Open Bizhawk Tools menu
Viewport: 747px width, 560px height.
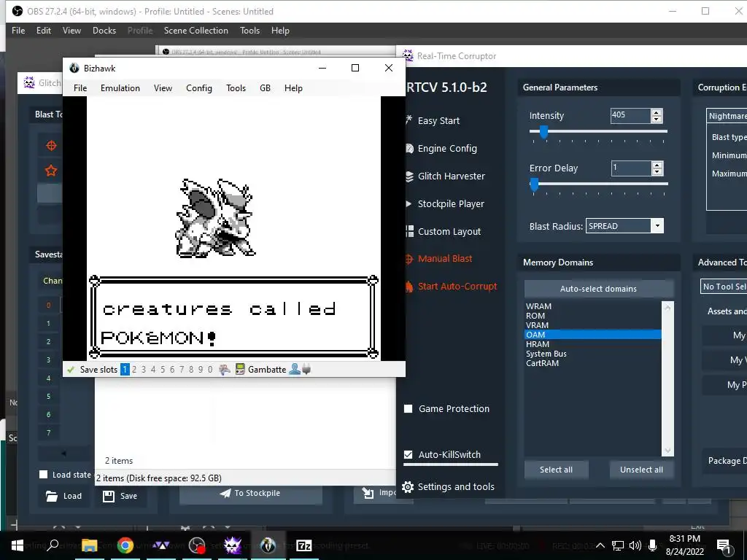[236, 88]
